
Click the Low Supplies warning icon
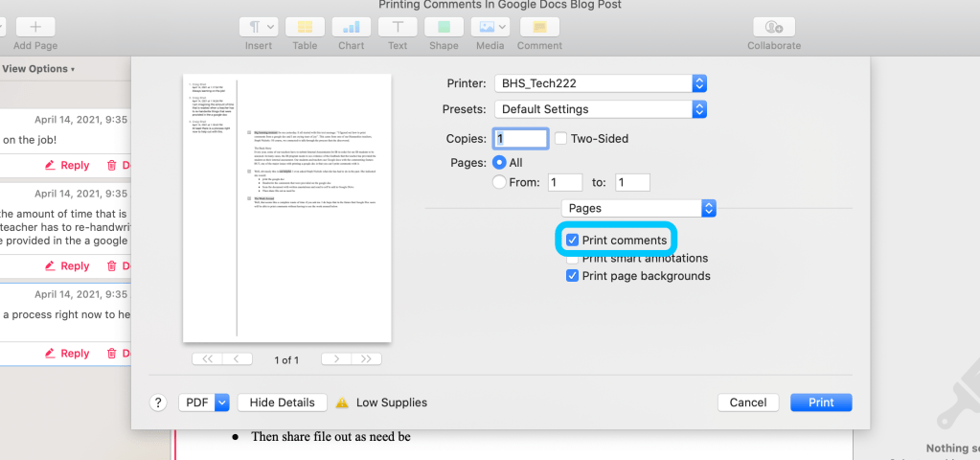tap(342, 403)
